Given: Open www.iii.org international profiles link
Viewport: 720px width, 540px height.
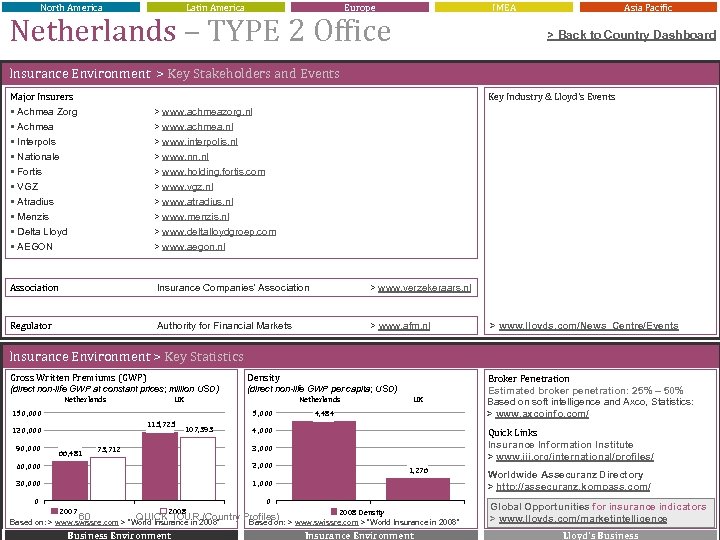Looking at the screenshot, I should 575,457.
